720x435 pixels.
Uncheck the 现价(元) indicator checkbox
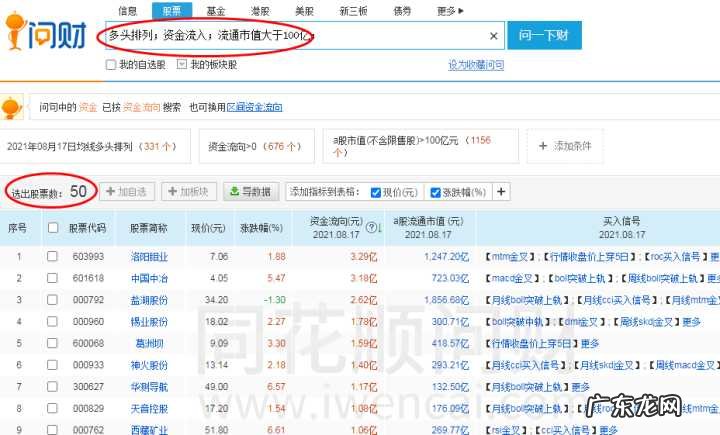point(375,192)
